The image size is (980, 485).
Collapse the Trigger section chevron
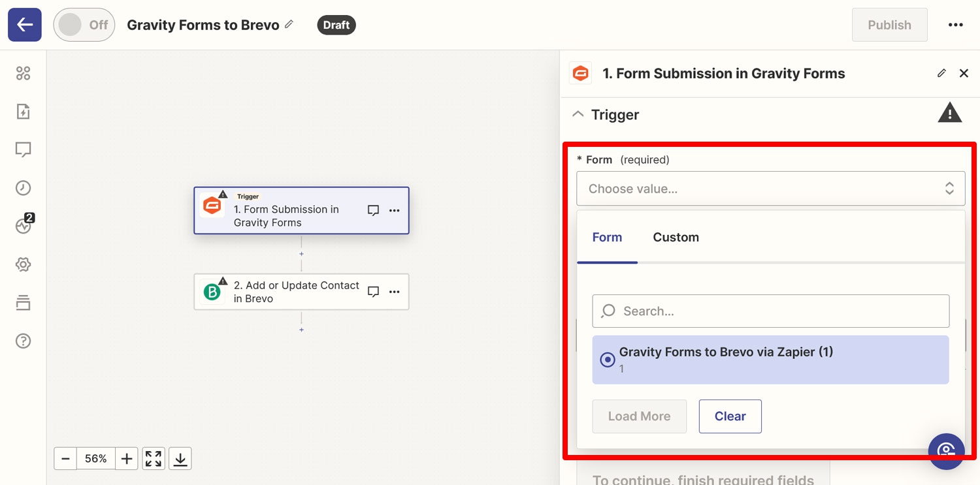(x=578, y=114)
